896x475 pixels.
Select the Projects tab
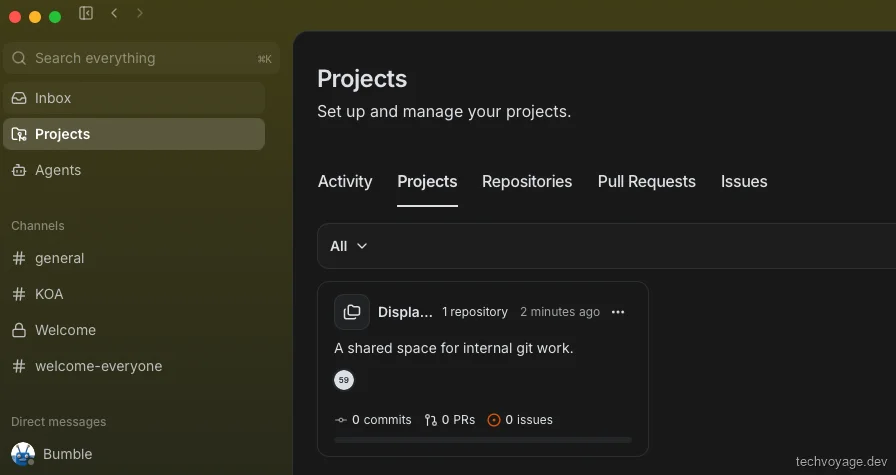[427, 182]
